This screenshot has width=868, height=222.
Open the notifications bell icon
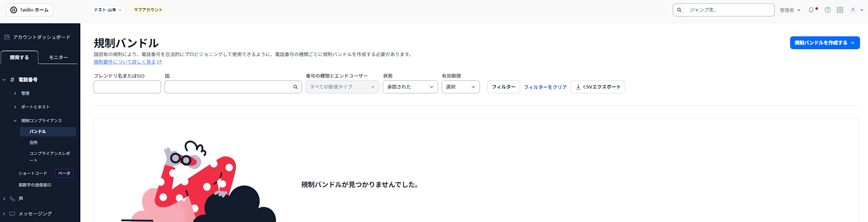pyautogui.click(x=811, y=10)
